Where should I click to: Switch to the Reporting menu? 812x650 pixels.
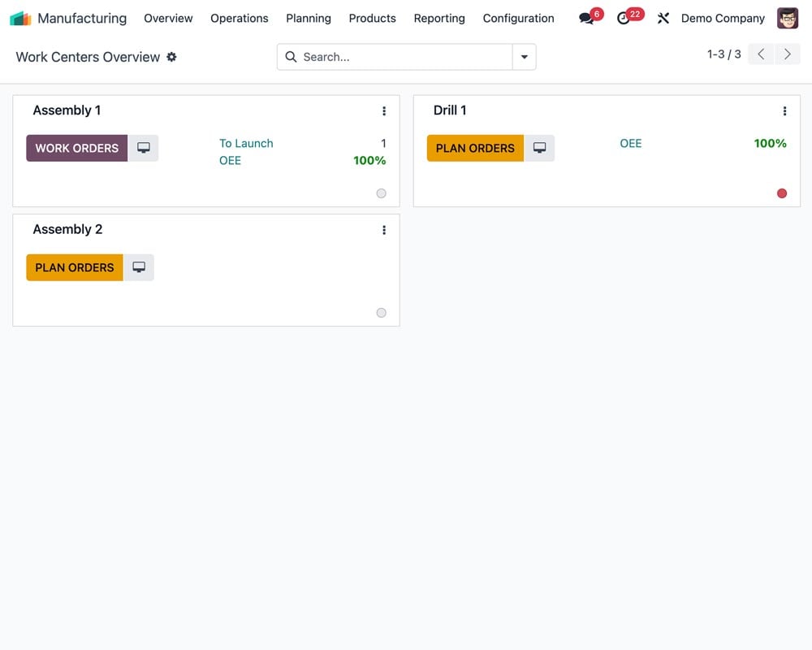[x=438, y=18]
